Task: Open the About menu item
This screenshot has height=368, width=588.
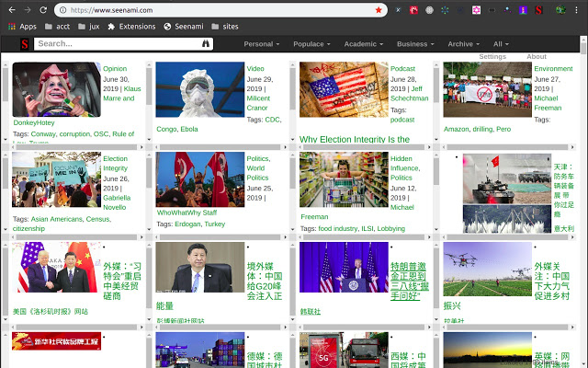Action: (537, 56)
